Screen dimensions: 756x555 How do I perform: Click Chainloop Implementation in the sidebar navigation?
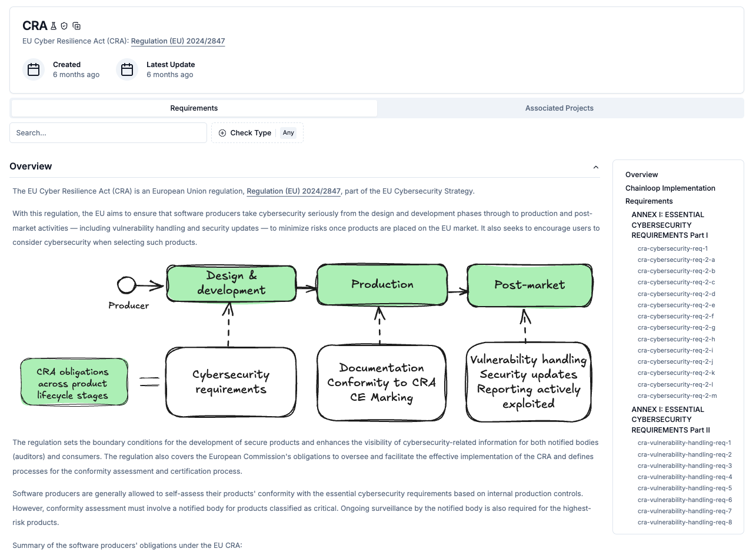pos(671,188)
